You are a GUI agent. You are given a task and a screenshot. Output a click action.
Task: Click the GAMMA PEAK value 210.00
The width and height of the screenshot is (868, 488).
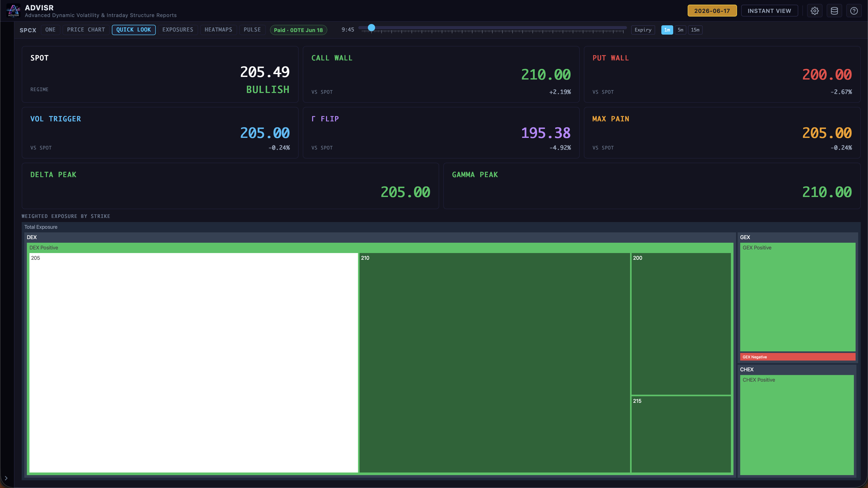click(x=827, y=192)
